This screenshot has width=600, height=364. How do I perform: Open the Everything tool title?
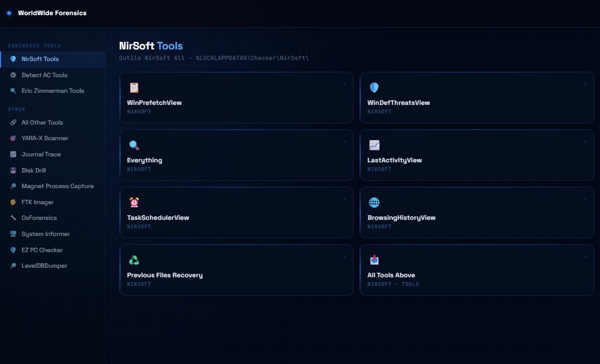[145, 160]
